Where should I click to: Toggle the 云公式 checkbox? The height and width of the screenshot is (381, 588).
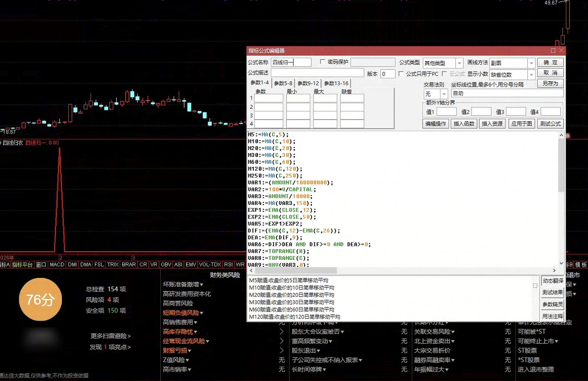pos(444,74)
